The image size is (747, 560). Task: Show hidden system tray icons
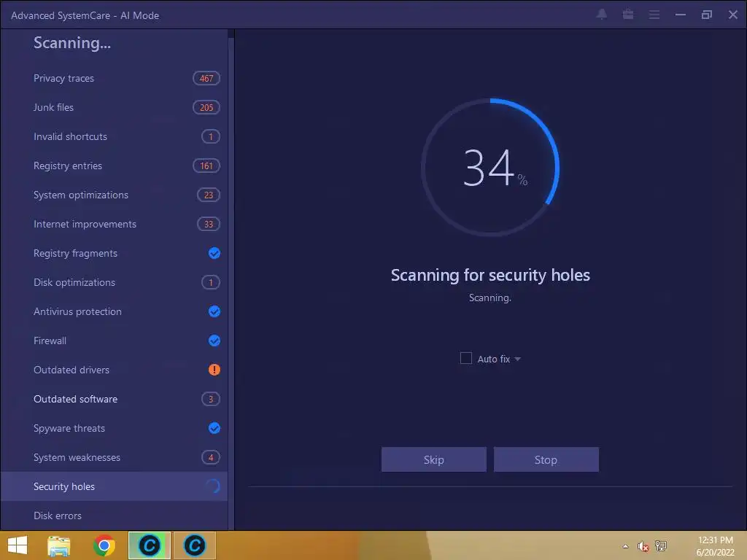pyautogui.click(x=625, y=546)
